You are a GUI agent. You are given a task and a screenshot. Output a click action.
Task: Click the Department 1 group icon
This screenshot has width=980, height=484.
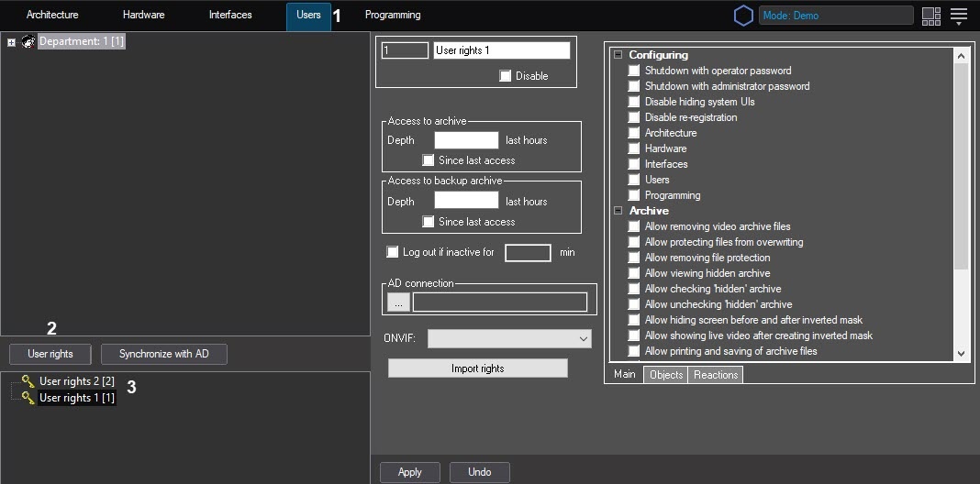pos(28,41)
